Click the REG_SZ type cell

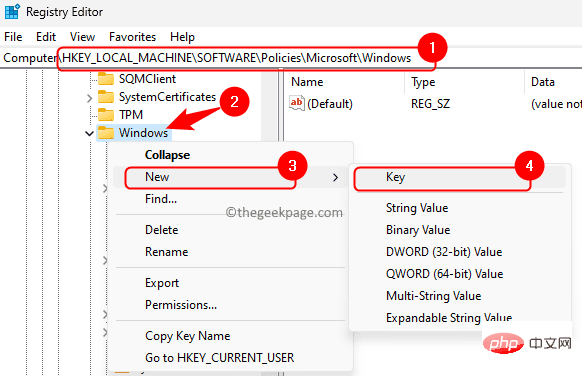pos(431,104)
